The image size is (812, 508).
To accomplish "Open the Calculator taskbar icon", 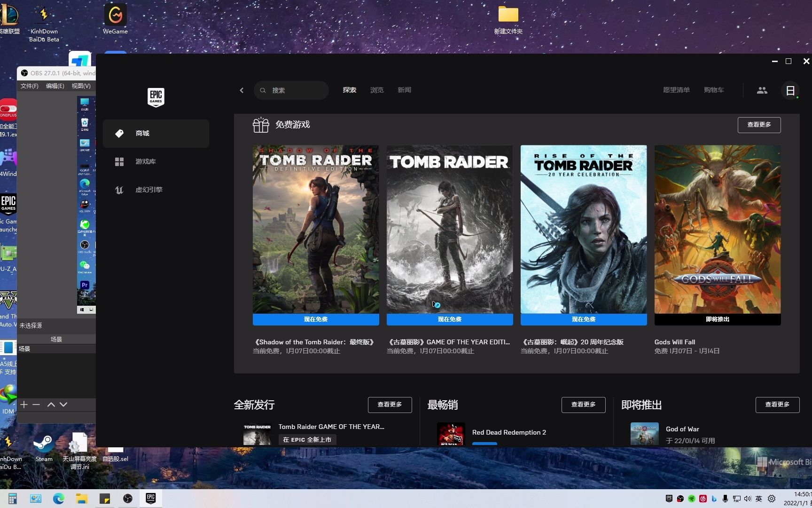I will [x=13, y=499].
